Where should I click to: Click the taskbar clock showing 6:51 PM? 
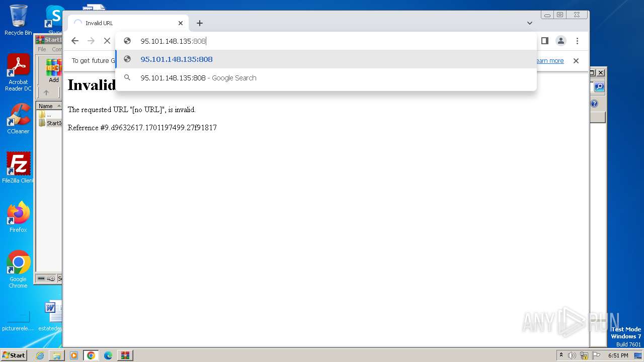click(x=618, y=355)
